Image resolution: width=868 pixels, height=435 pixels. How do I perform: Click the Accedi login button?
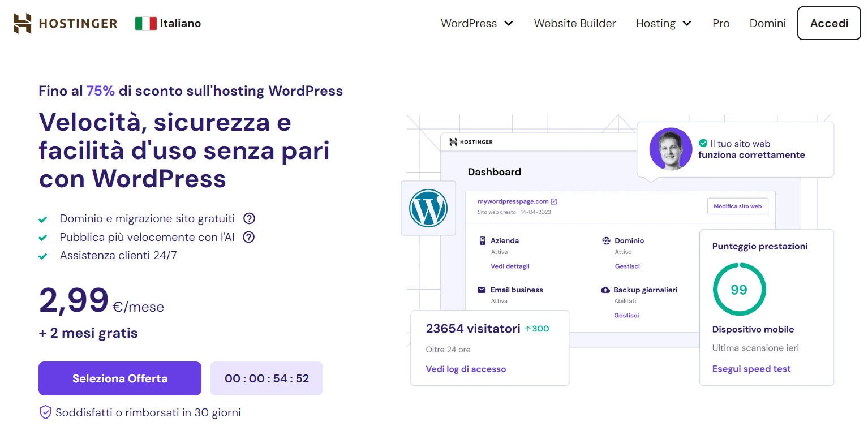829,23
